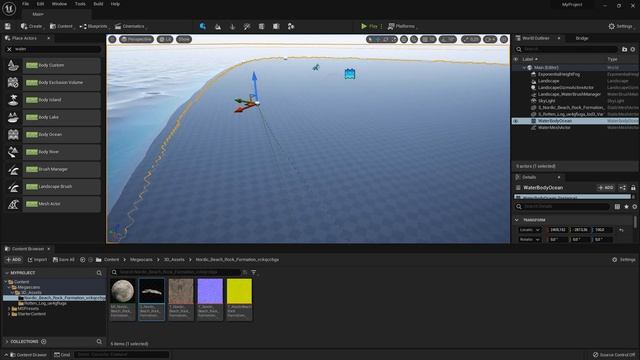This screenshot has height=360, width=640.
Task: Click Save All in Content Browser
Action: (64, 260)
